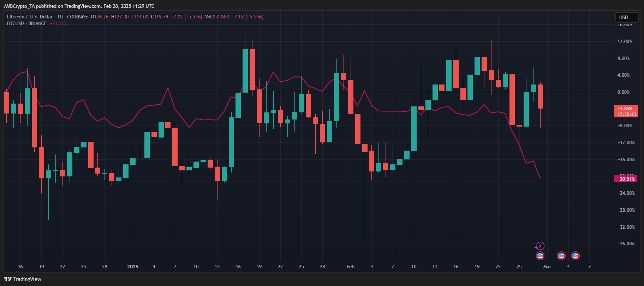The image size is (644, 286).
Task: Click the low value L114.00
Action: [x=140, y=17]
